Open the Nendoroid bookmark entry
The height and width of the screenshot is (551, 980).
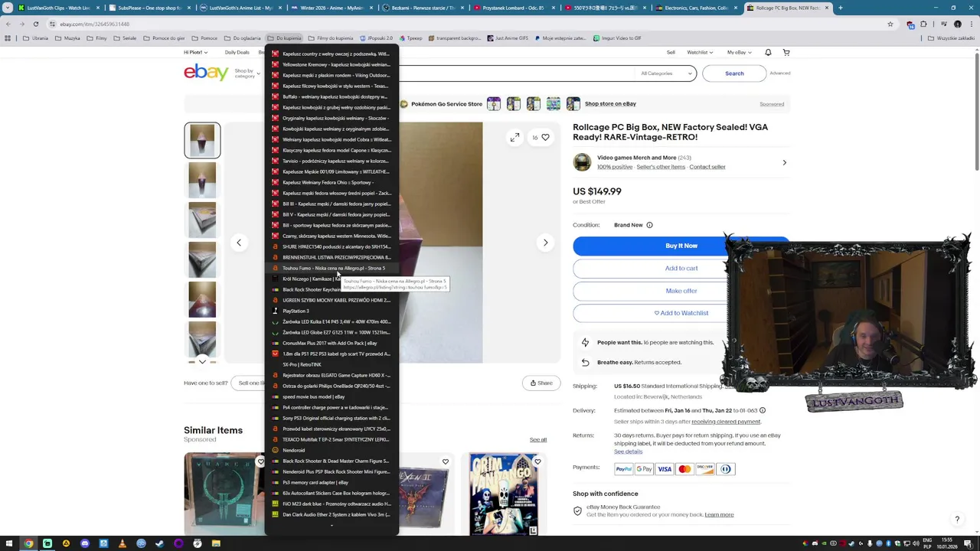click(x=332, y=451)
